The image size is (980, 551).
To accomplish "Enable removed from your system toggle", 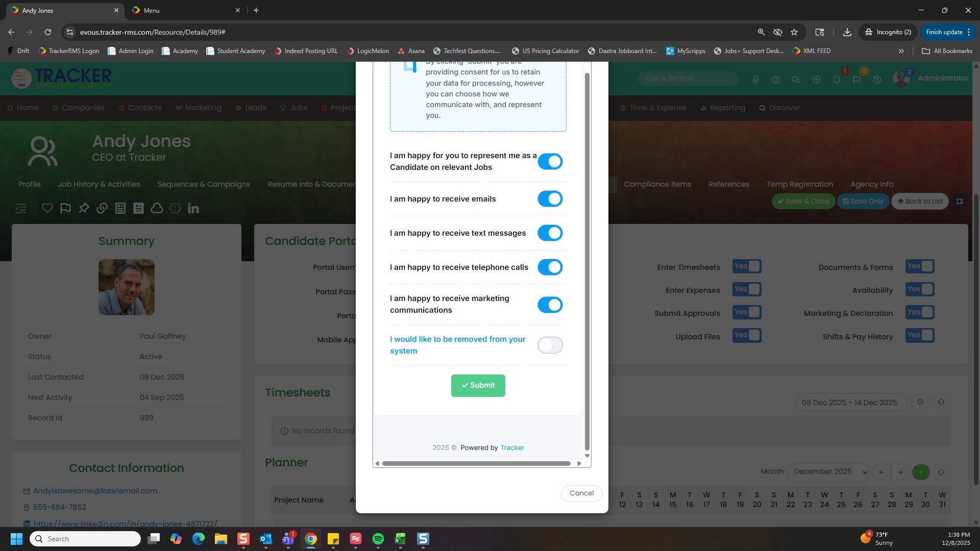I will [x=550, y=345].
